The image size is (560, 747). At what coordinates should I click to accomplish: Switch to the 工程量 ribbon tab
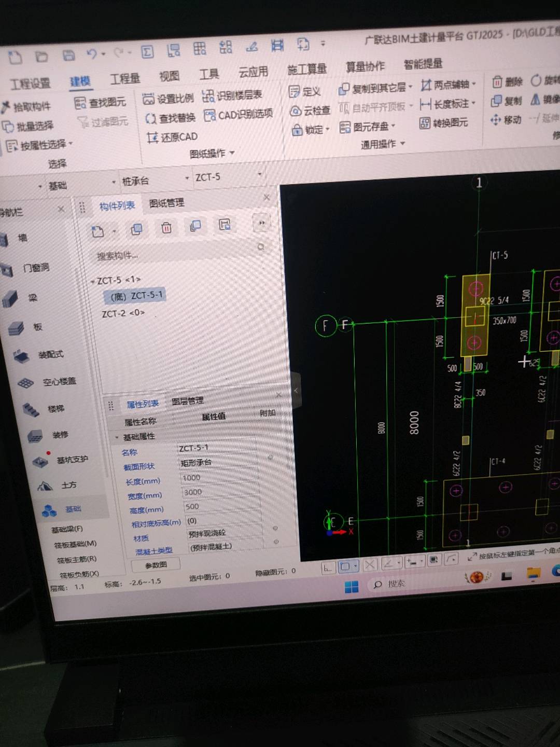click(125, 79)
